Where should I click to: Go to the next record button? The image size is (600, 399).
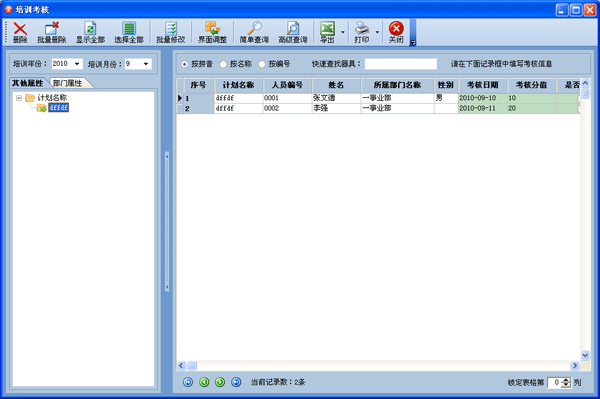[220, 382]
